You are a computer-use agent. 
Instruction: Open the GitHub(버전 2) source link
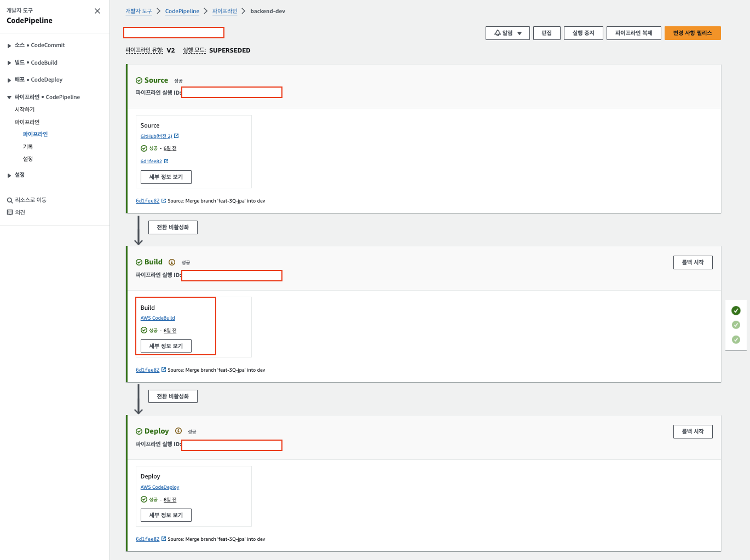point(156,136)
